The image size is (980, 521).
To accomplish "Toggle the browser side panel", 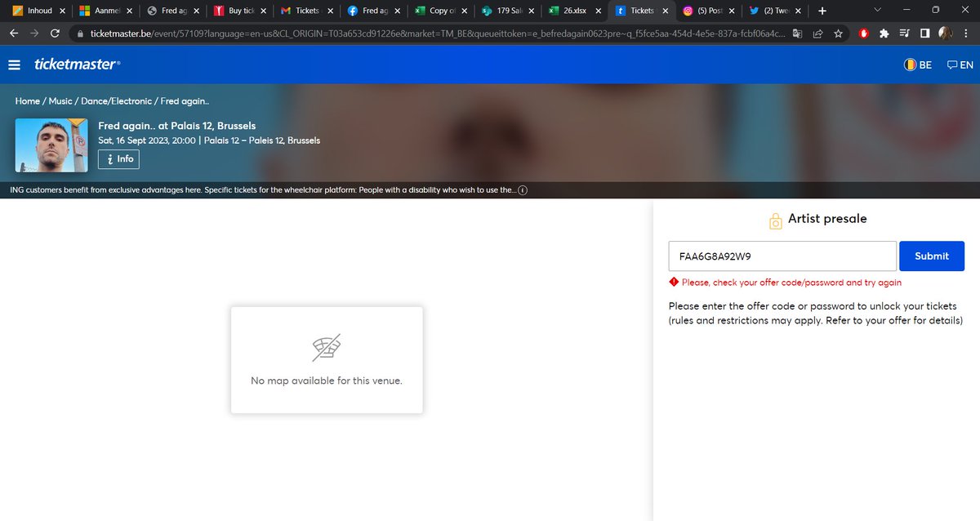I will 924,33.
